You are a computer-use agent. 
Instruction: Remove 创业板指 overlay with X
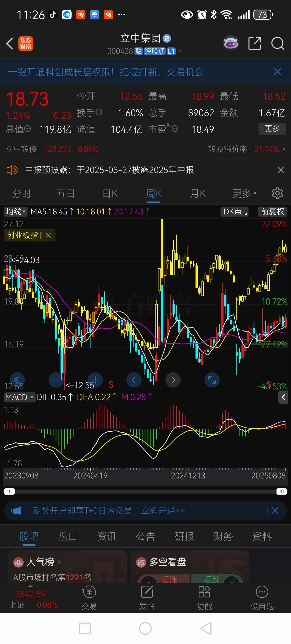click(x=48, y=235)
